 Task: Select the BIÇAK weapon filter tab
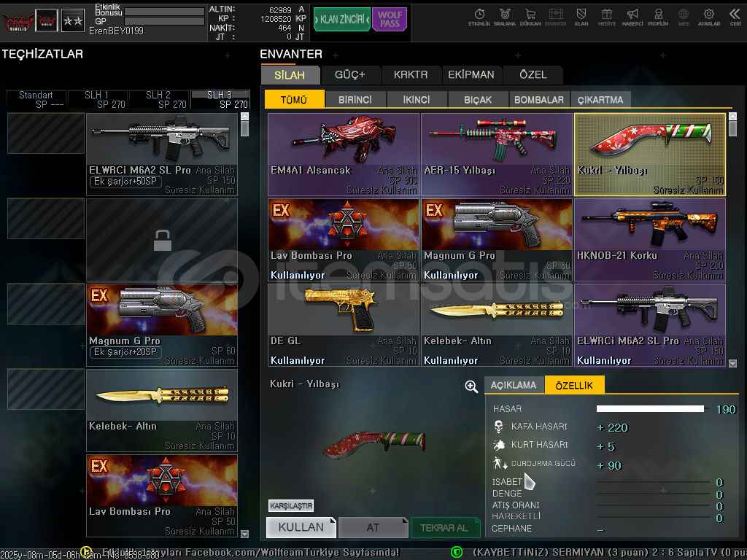(x=478, y=99)
